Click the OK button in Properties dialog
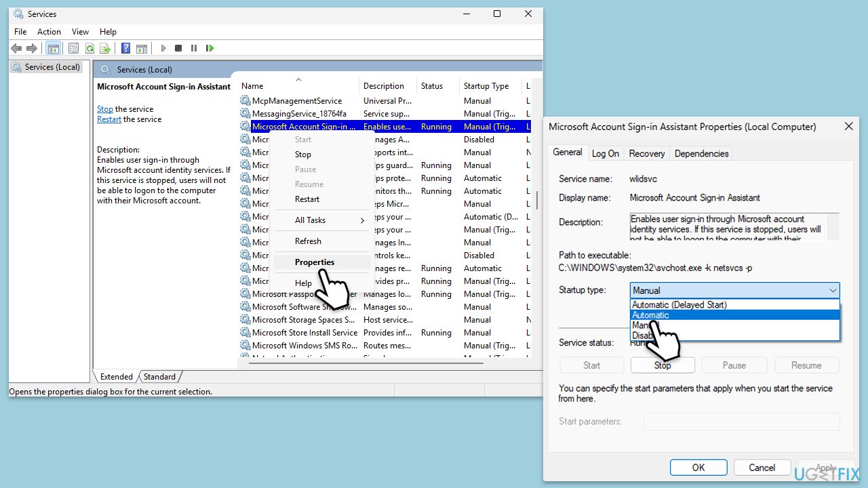This screenshot has height=488, width=868. [x=698, y=468]
